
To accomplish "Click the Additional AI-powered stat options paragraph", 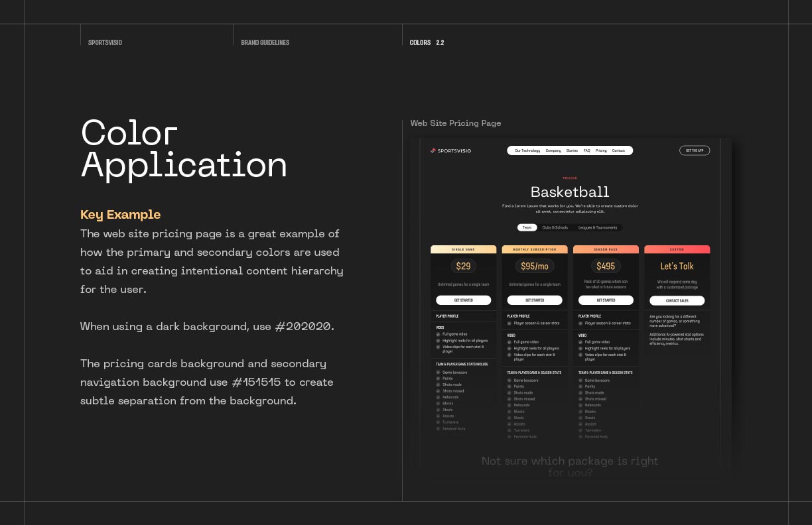I will coord(677,339).
